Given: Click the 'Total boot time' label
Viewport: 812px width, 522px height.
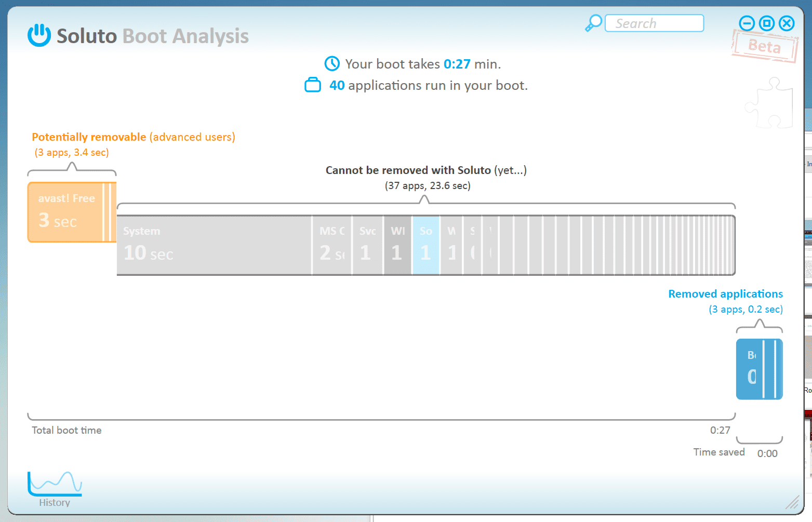Looking at the screenshot, I should pos(66,430).
